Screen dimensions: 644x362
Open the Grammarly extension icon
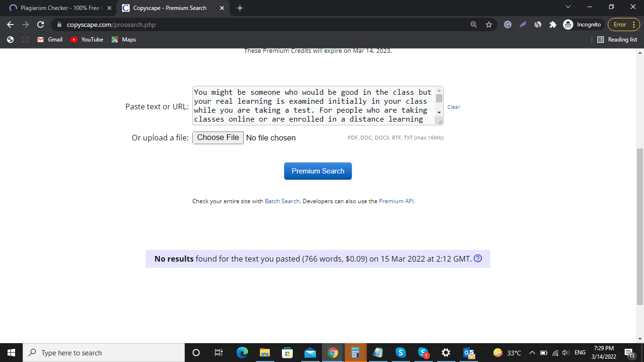pos(508,25)
